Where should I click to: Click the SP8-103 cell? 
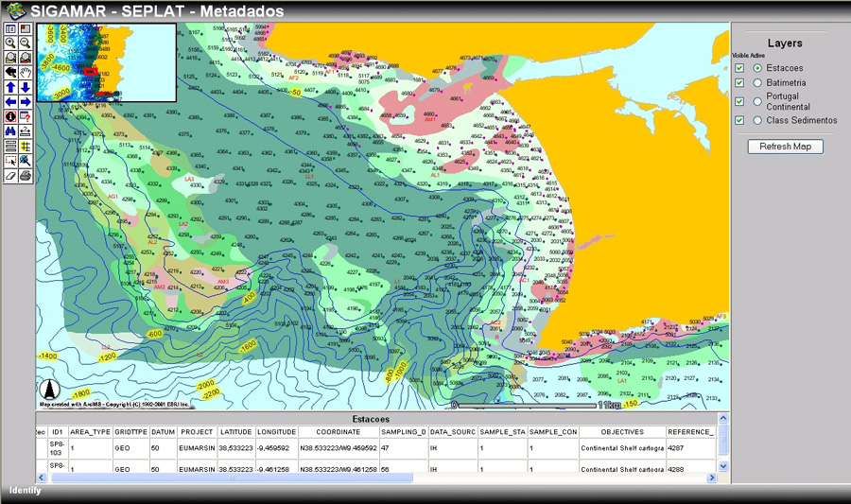click(57, 448)
